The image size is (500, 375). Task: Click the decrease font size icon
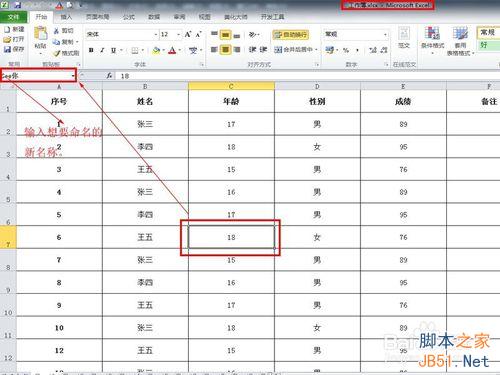(199, 34)
